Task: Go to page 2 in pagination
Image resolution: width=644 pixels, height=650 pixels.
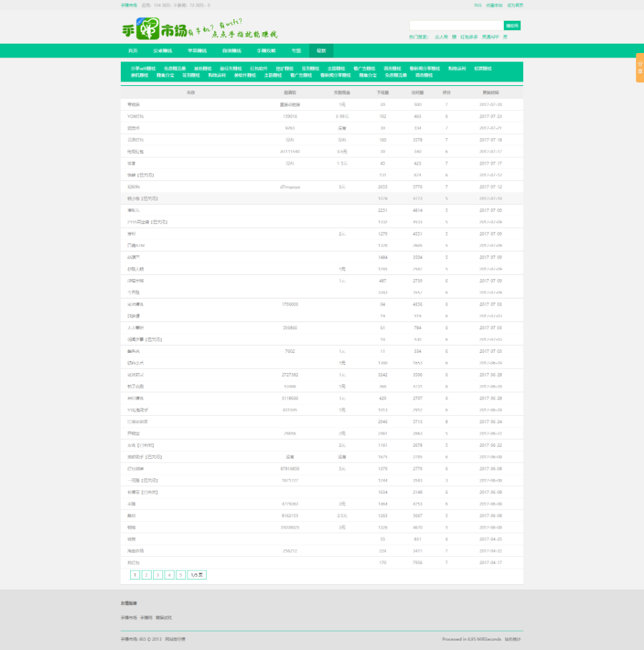Action: [x=147, y=575]
